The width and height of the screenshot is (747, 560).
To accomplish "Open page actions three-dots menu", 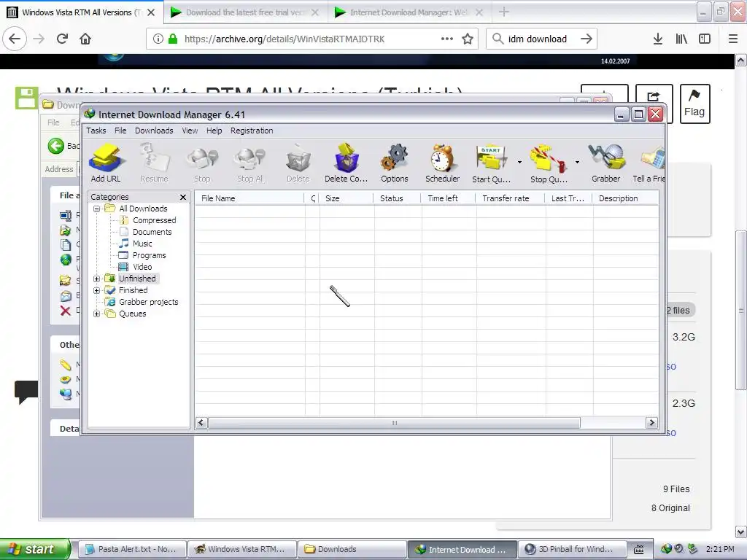I will pos(447,39).
